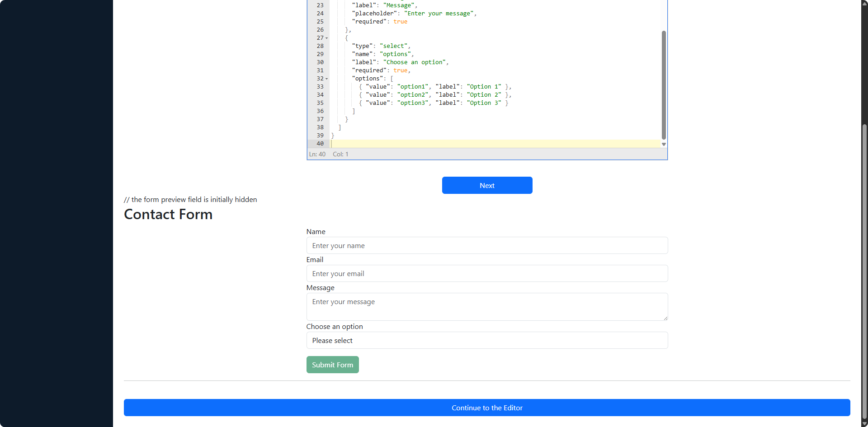Click the "Col: 1" status bar entry
868x427 pixels.
[340, 154]
